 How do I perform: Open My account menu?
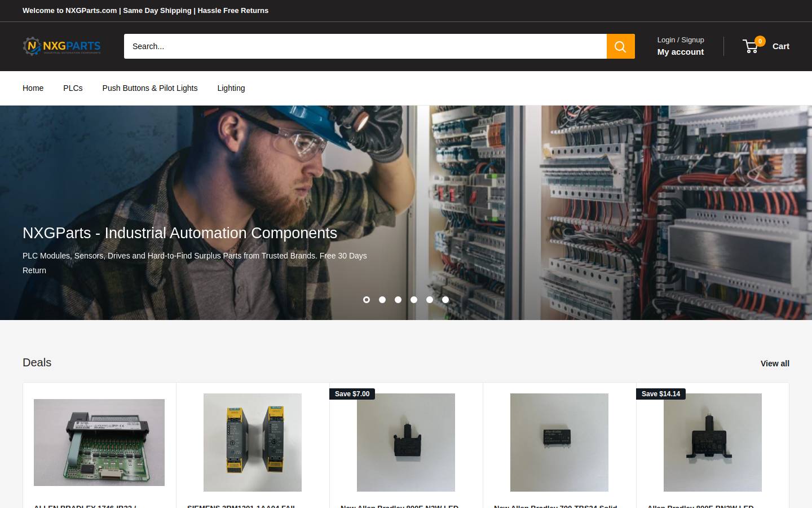[x=681, y=52]
